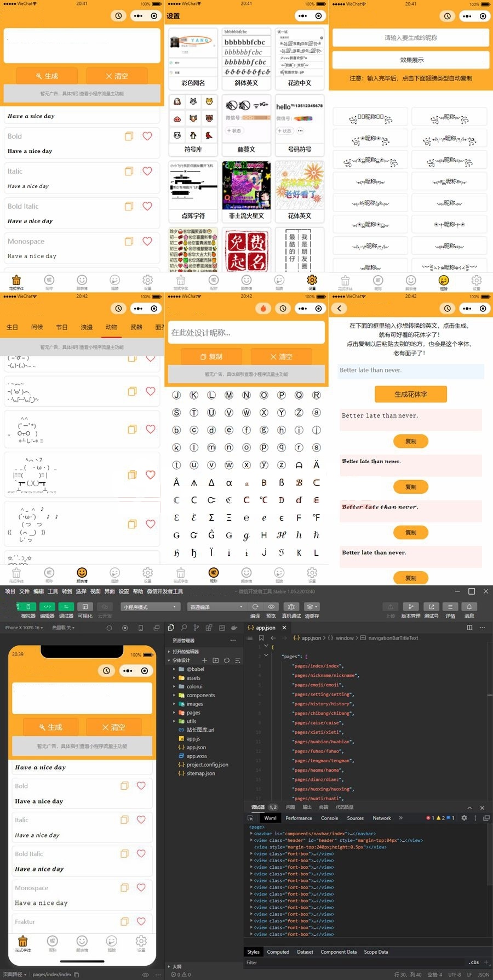Viewport: 493px width, 980px height.
Task: Select the 问候 category tab
Action: (37, 327)
